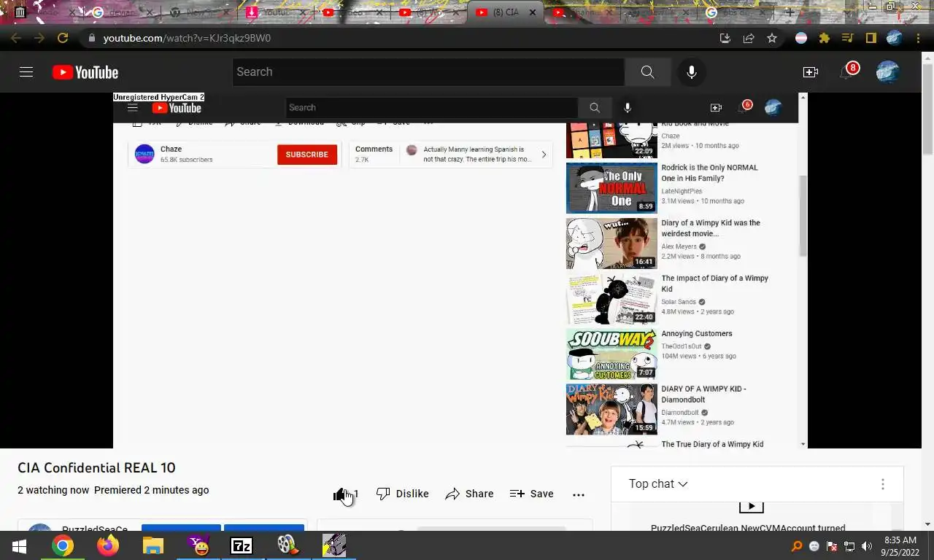Go back in browser history
This screenshot has width=934, height=560.
click(16, 38)
